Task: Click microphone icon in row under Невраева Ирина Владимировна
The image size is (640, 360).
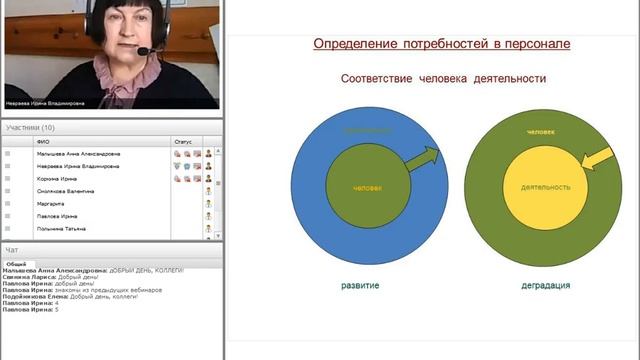Action: [177, 179]
